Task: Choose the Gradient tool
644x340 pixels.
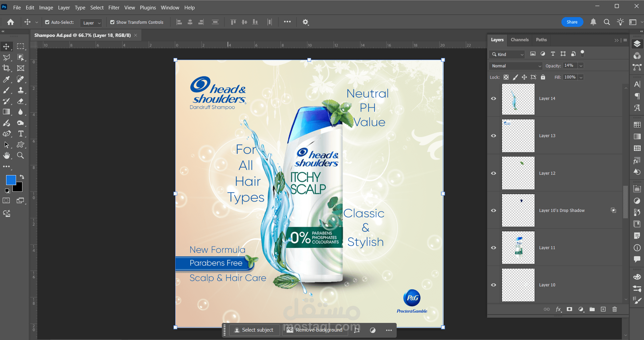Action: tap(6, 112)
